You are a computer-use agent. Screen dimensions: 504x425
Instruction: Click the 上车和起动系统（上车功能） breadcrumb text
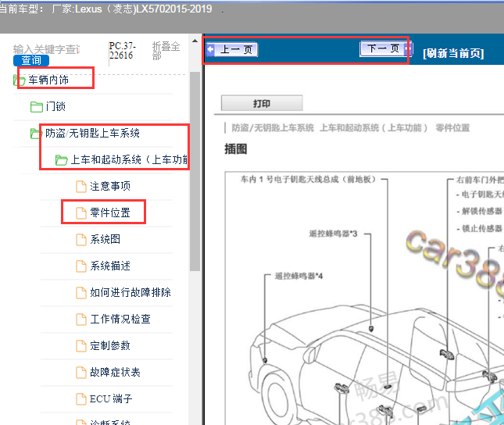374,128
